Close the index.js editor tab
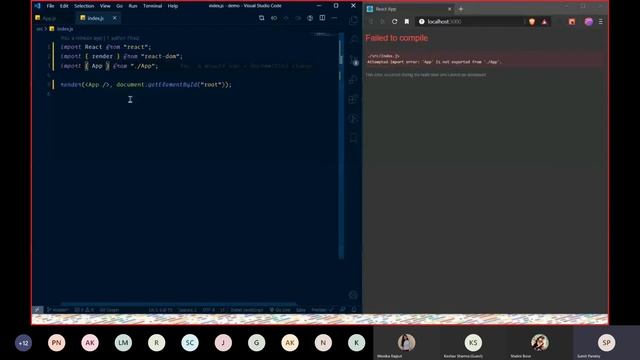 coord(115,18)
